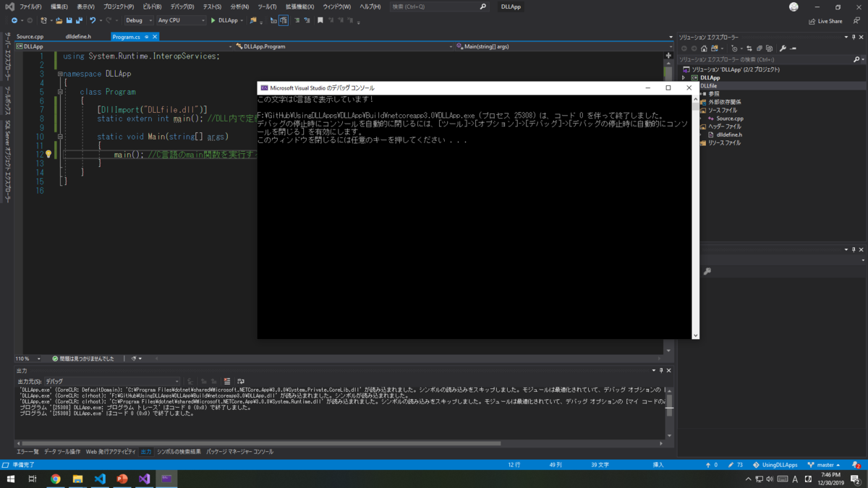This screenshot has height=488, width=868.
Task: Switch to the シンボルの検索結果 tab
Action: click(x=179, y=452)
